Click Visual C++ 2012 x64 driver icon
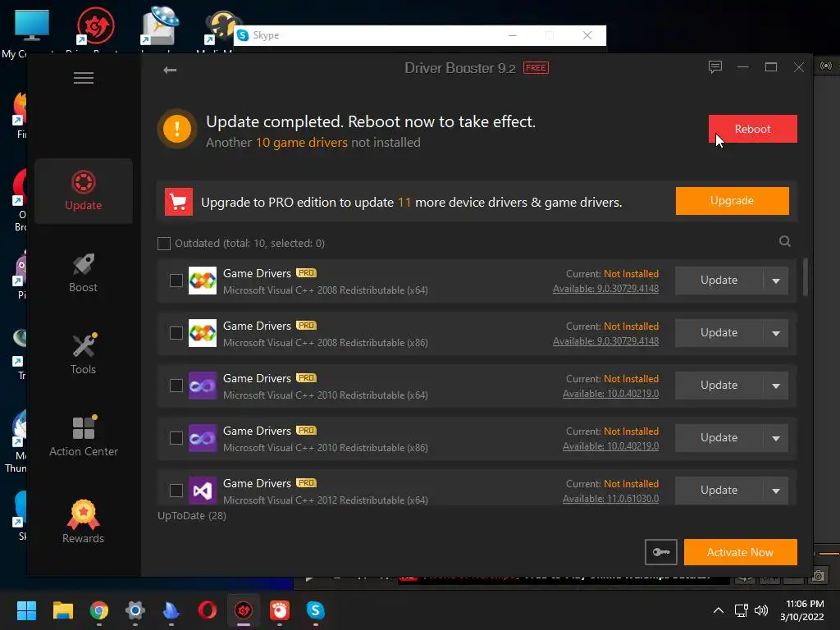 pyautogui.click(x=203, y=491)
